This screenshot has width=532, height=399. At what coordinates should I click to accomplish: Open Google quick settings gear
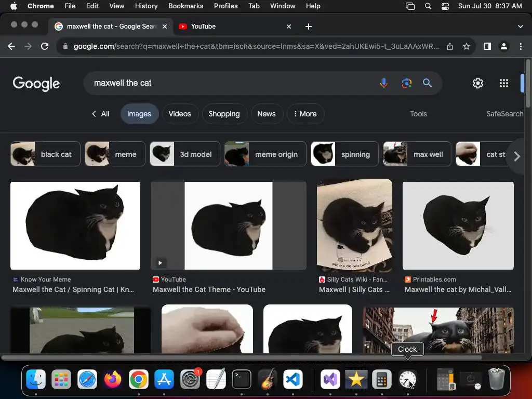pos(478,83)
